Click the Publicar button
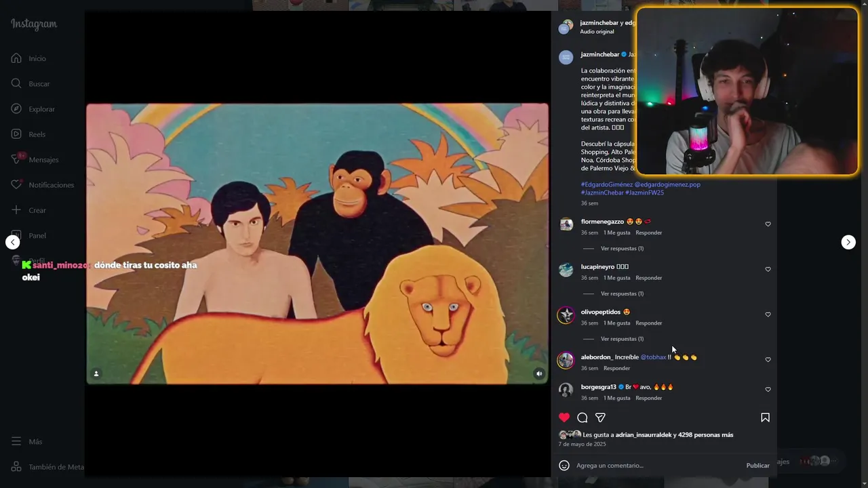This screenshot has height=488, width=868. (757, 466)
